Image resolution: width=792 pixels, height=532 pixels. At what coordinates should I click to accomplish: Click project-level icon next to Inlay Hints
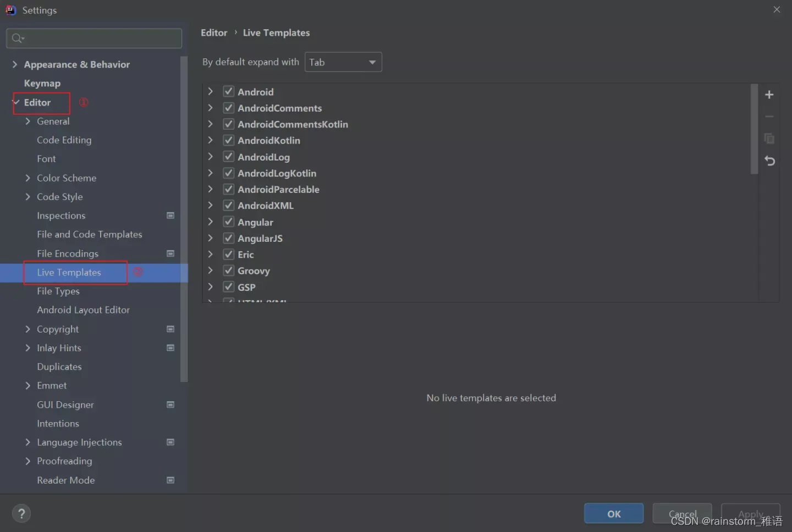[170, 348]
